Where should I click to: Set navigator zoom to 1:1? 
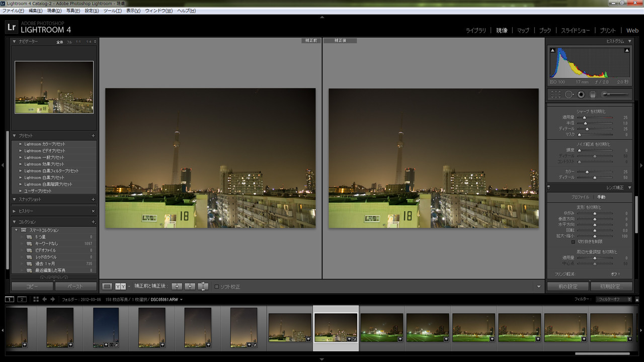pyautogui.click(x=78, y=42)
